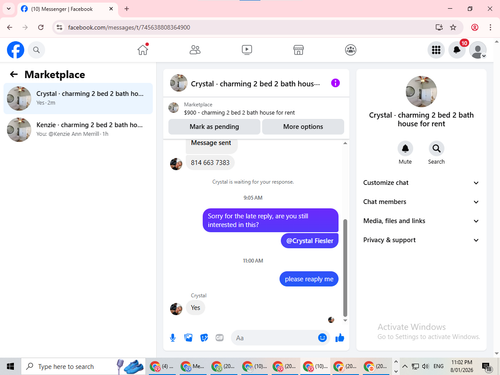Send a thumbs-up like
Viewport: 500px width, 375px height.
click(x=340, y=338)
